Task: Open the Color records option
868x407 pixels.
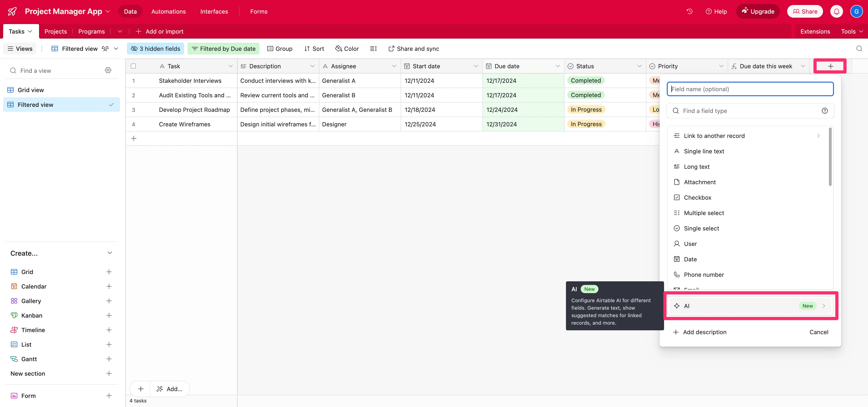Action: pos(347,49)
